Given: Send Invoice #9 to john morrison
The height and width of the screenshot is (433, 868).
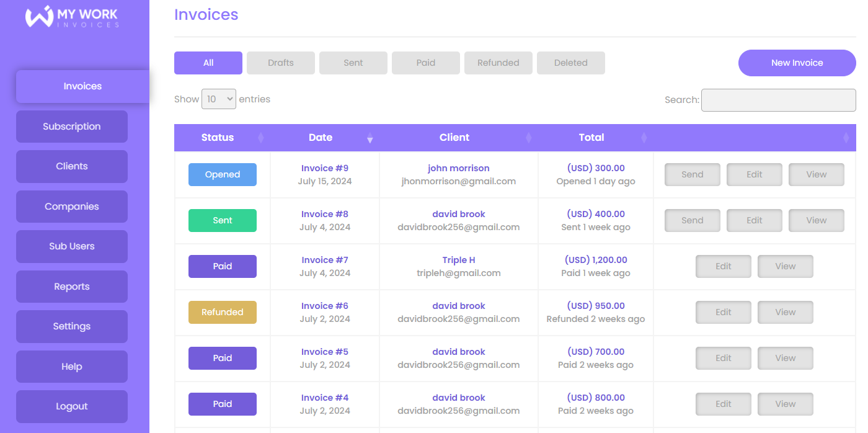Looking at the screenshot, I should 693,175.
